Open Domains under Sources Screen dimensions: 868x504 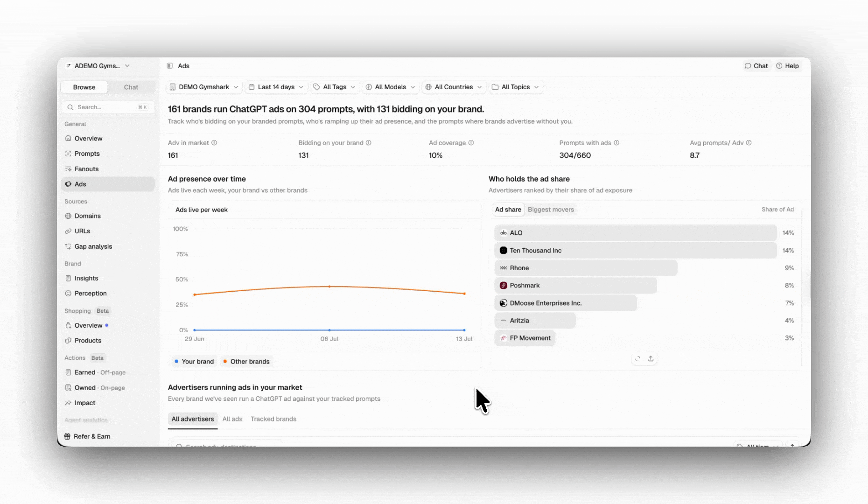click(x=107, y=216)
